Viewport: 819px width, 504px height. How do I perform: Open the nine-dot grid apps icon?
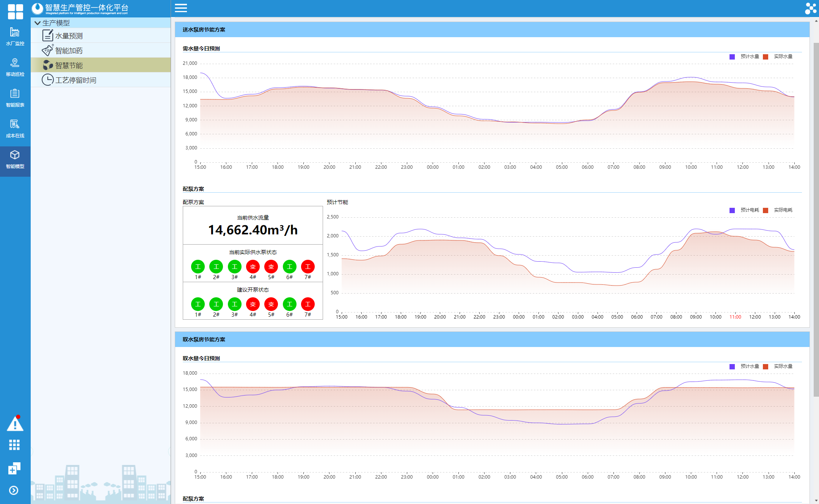point(14,445)
